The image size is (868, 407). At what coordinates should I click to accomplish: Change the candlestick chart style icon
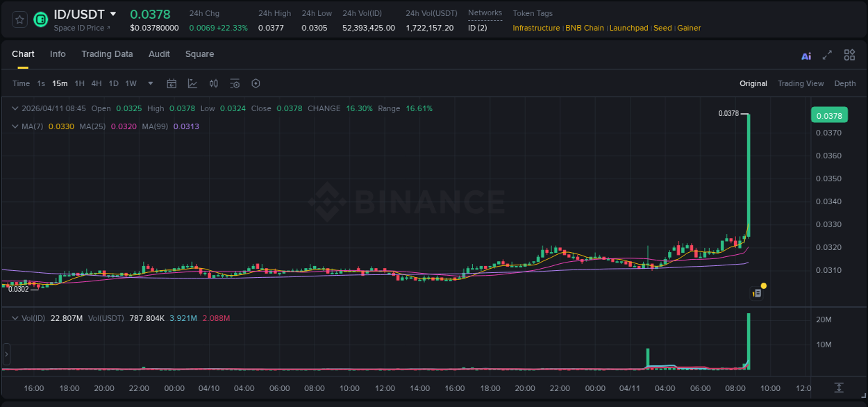coord(214,83)
